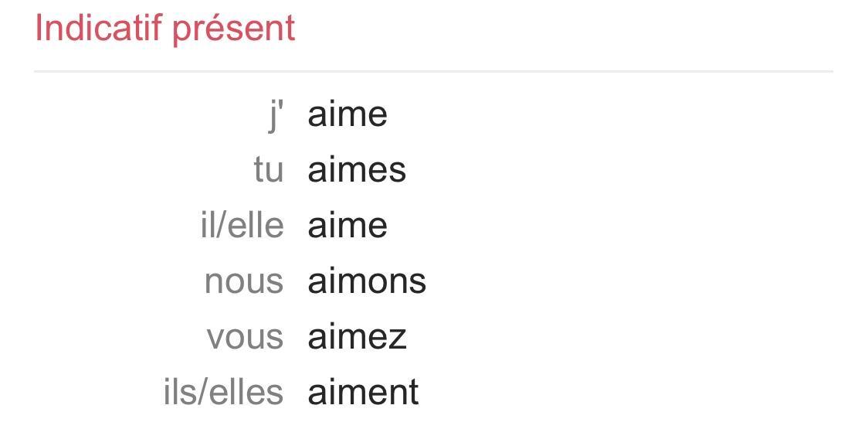868x446 pixels.
Task: Select the pronoun "nous"
Action: coord(243,282)
